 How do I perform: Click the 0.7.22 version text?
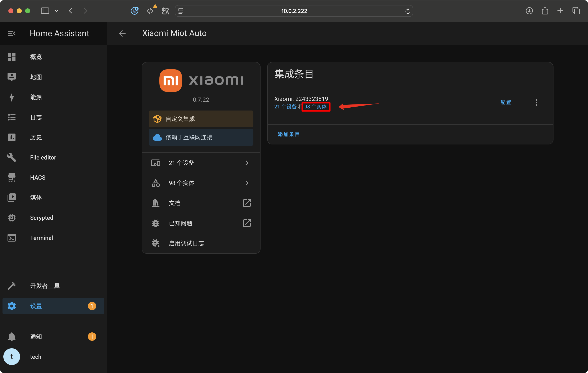tap(201, 100)
